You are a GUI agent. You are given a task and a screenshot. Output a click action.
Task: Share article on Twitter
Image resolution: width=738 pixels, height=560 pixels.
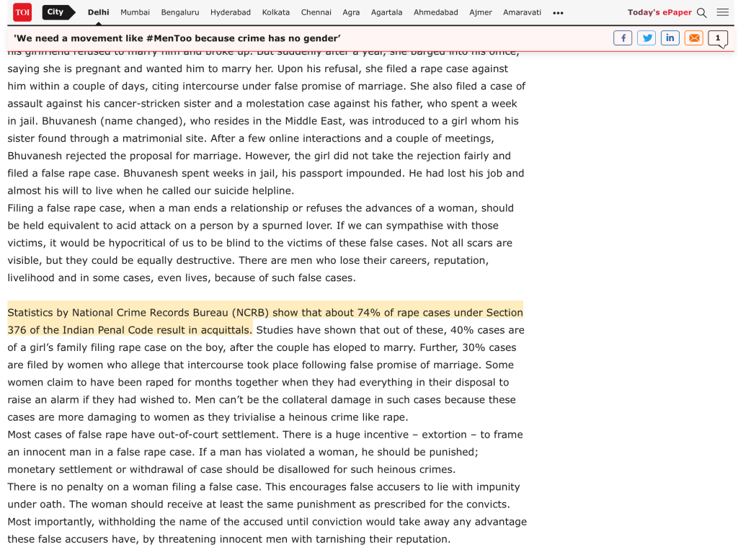[646, 38]
